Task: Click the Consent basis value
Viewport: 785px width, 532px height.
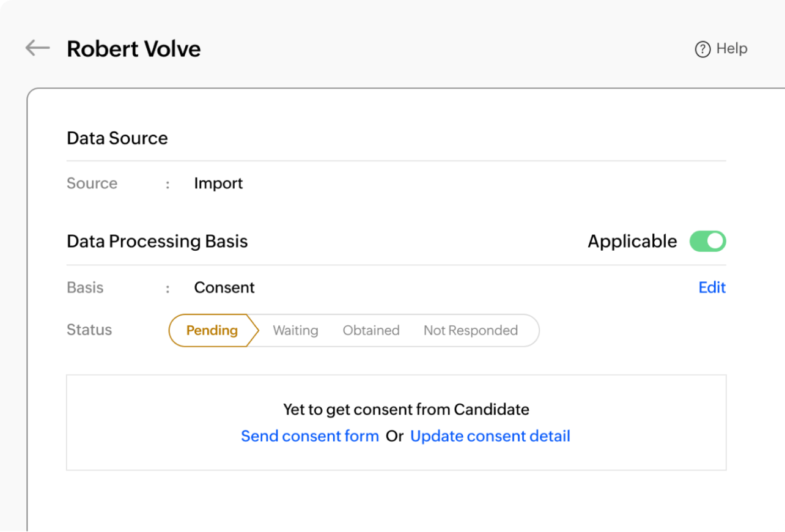Action: tap(224, 287)
